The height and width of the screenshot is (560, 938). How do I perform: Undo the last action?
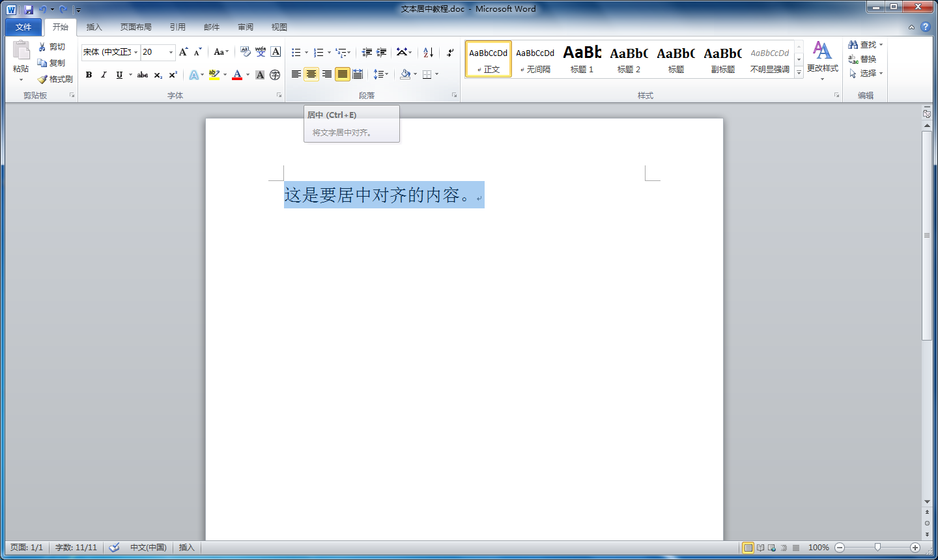click(x=42, y=9)
